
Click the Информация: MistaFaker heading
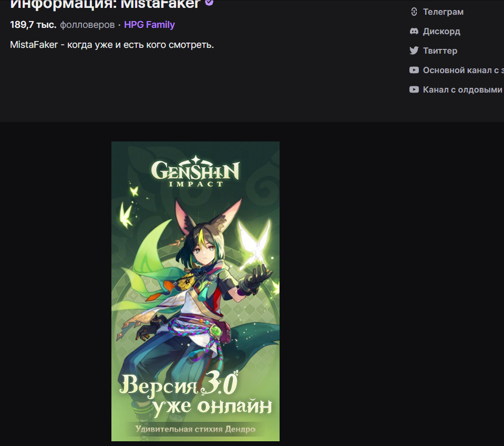point(105,4)
